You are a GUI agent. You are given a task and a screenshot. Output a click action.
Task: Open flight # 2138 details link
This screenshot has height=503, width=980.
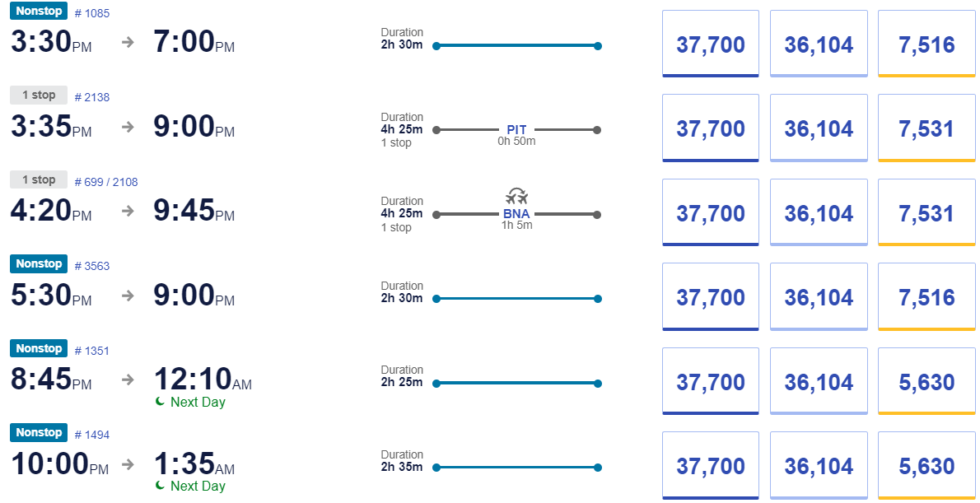pyautogui.click(x=92, y=97)
